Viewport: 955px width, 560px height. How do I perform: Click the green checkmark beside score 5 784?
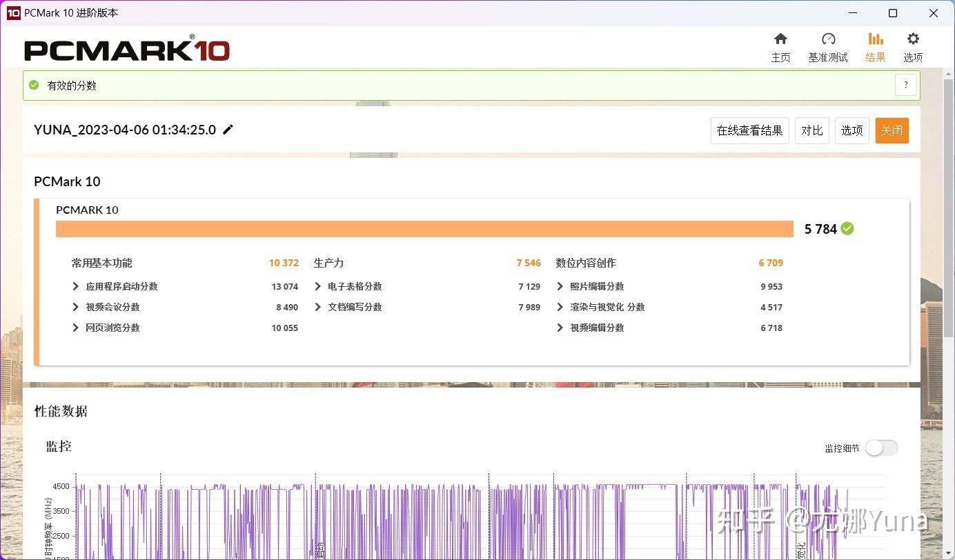pos(847,229)
